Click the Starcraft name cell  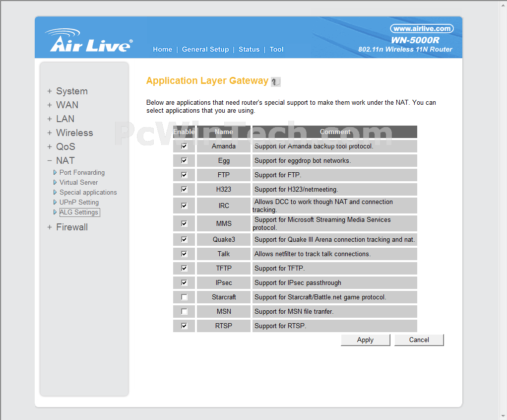tap(224, 297)
